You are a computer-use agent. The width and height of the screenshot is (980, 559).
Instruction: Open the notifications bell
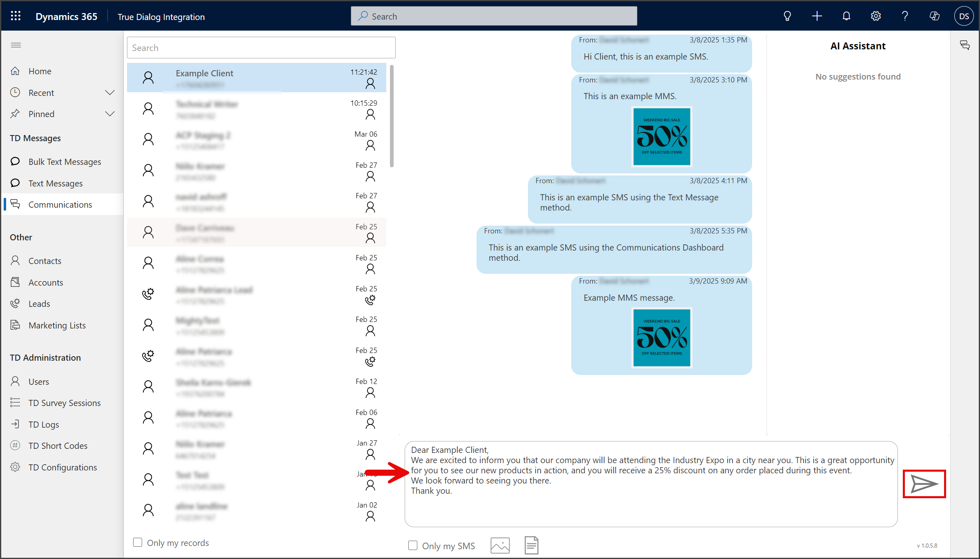pos(846,16)
